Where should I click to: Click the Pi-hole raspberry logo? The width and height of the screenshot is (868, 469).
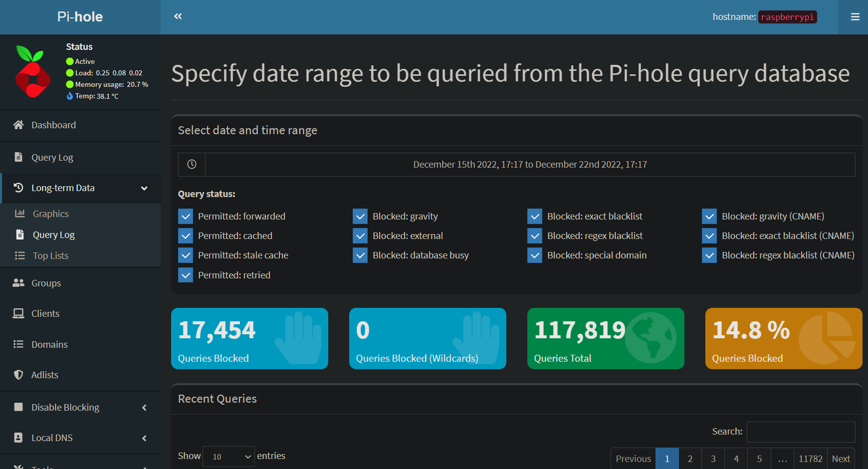[x=33, y=72]
